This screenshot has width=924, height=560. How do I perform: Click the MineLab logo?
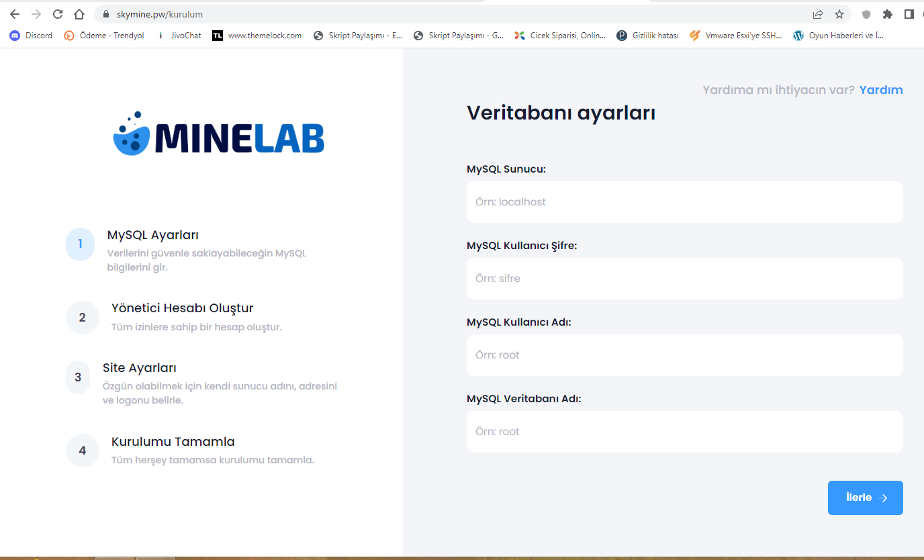[x=219, y=134]
